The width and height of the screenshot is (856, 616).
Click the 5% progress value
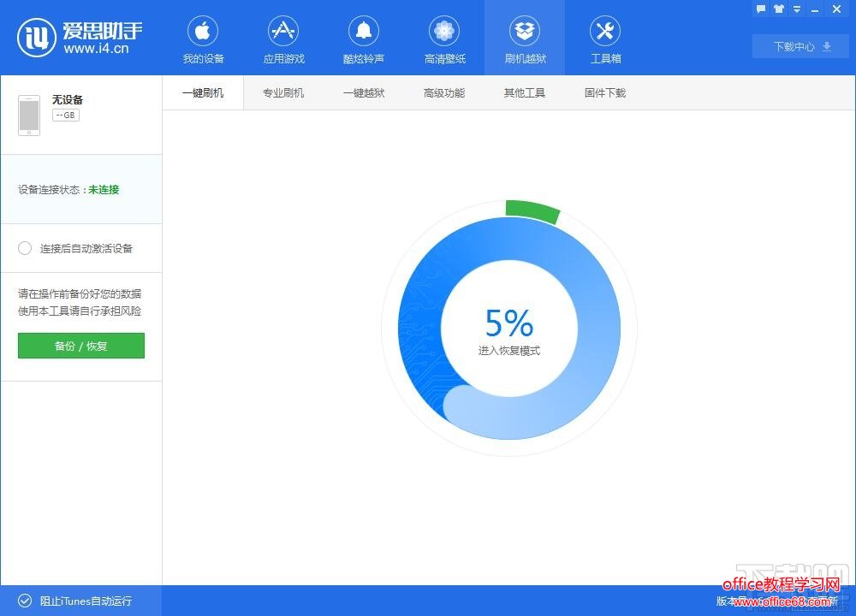[509, 323]
